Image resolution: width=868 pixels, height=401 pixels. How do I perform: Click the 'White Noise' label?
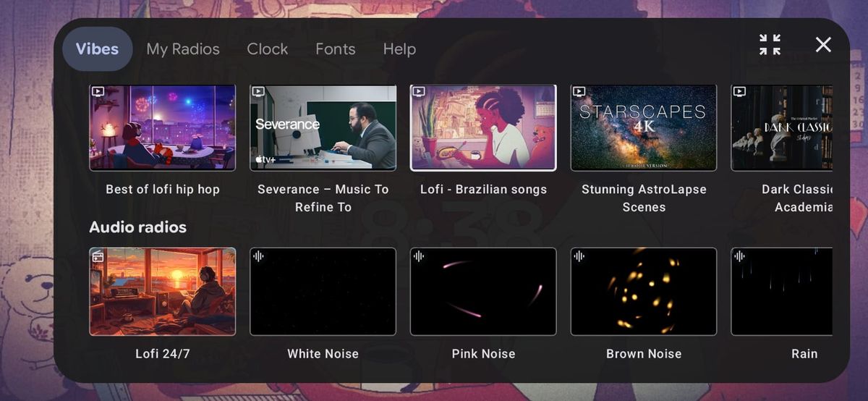[x=323, y=354]
